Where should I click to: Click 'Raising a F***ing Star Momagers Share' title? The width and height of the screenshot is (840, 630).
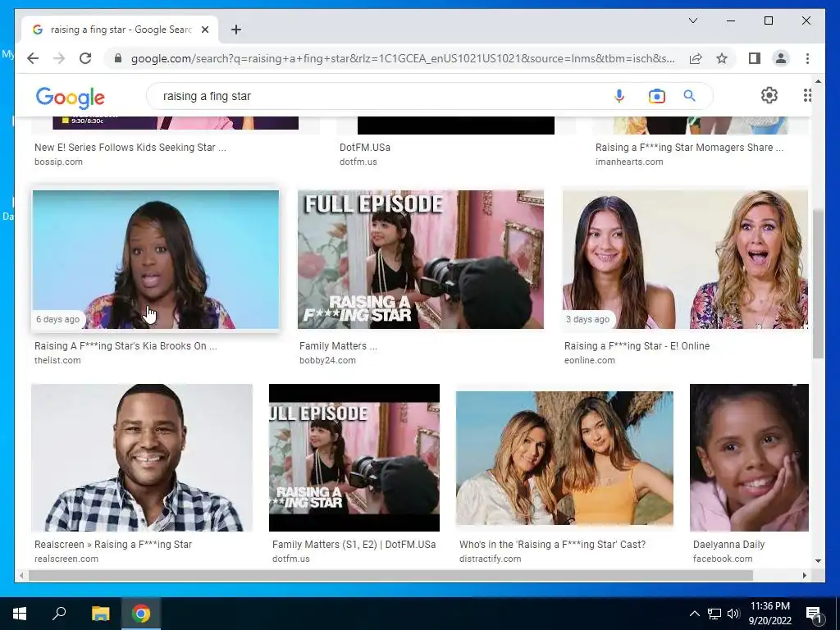[689, 148]
